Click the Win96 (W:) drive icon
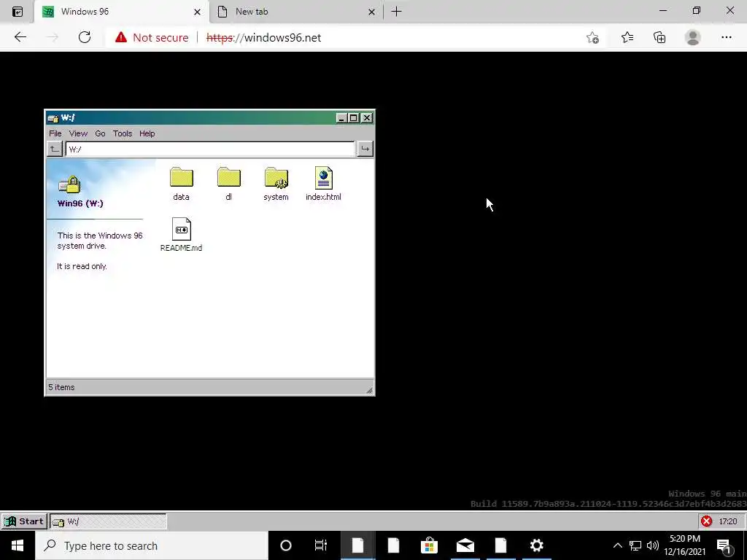This screenshot has height=560, width=747. [69, 184]
